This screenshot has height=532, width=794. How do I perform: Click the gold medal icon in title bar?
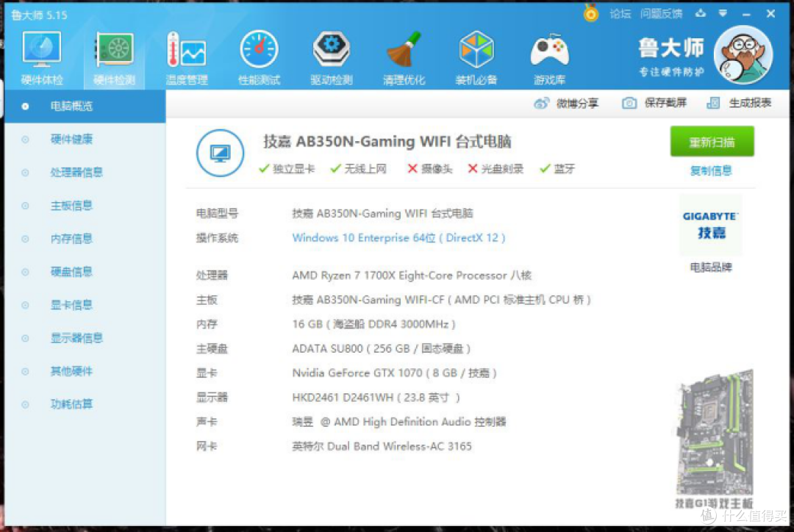(590, 12)
